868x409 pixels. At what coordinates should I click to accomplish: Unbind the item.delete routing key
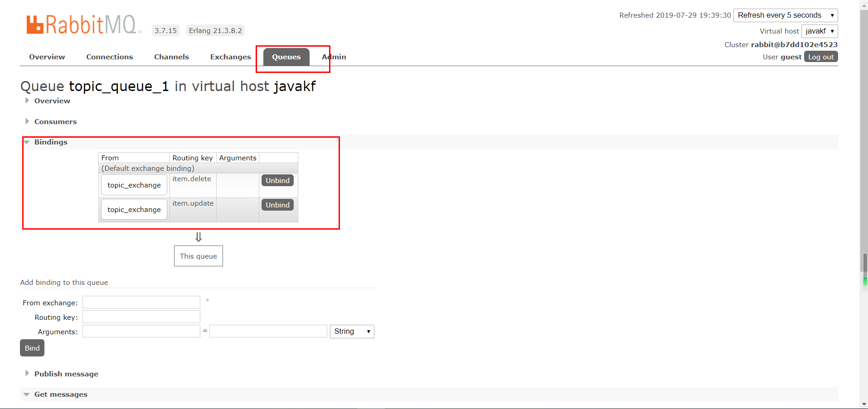point(277,180)
